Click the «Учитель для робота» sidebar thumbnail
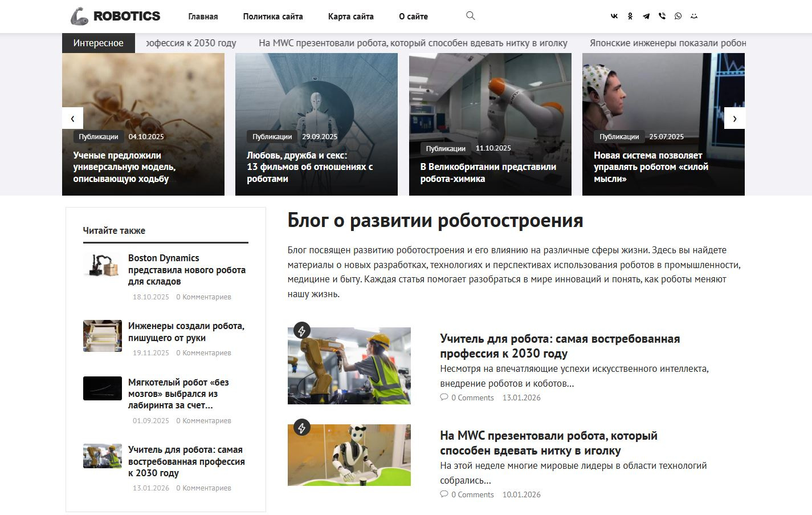 103,456
